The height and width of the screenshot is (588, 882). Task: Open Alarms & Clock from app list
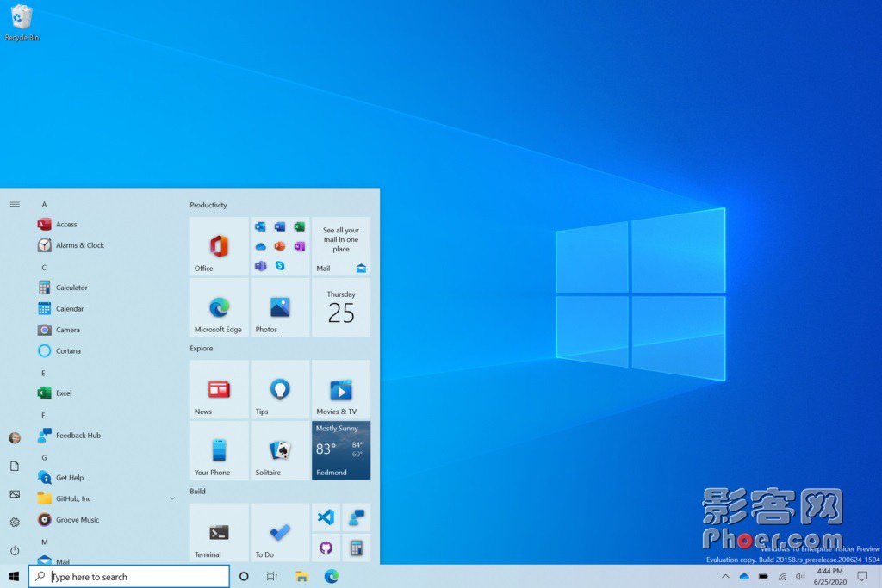tap(107, 245)
